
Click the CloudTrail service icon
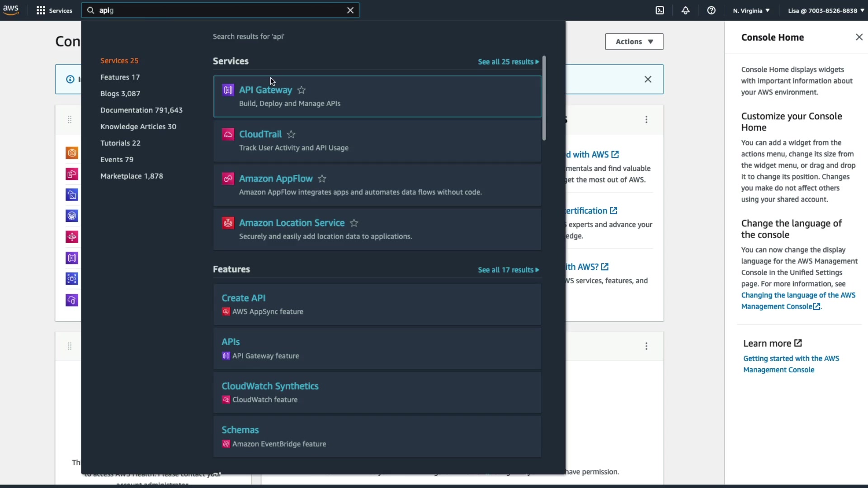228,134
